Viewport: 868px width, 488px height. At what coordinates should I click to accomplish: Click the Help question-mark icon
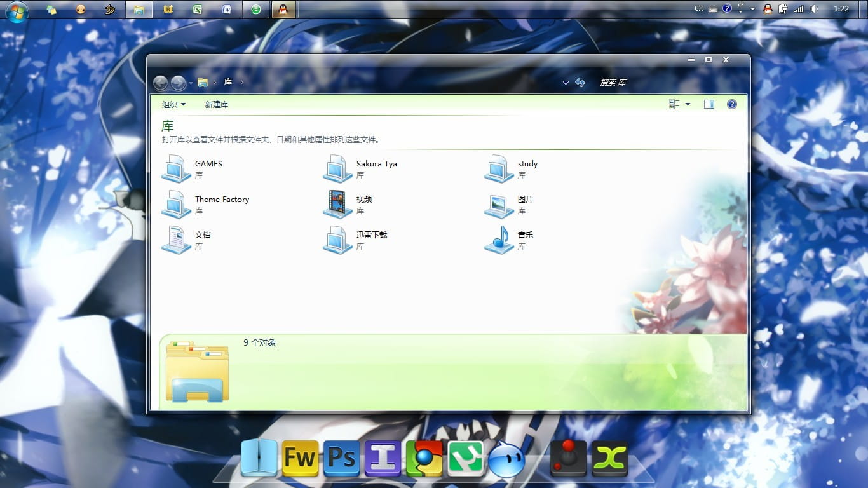[x=732, y=104]
